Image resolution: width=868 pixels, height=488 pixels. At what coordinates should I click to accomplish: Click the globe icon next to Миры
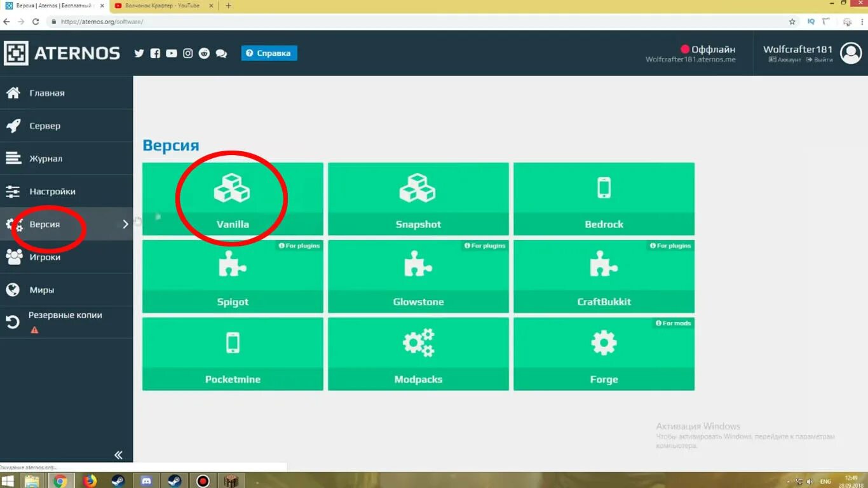(x=13, y=290)
